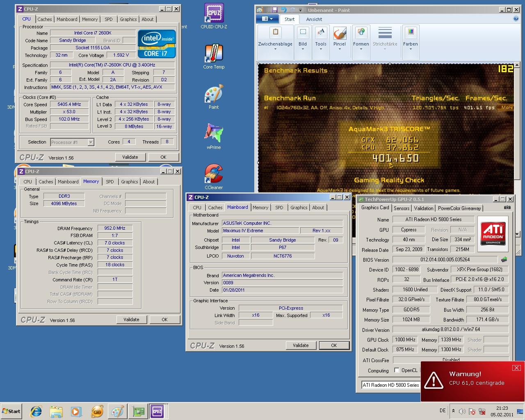Click the Core Speed value 5405.4 MHz
525x420 pixels.
pyautogui.click(x=69, y=104)
